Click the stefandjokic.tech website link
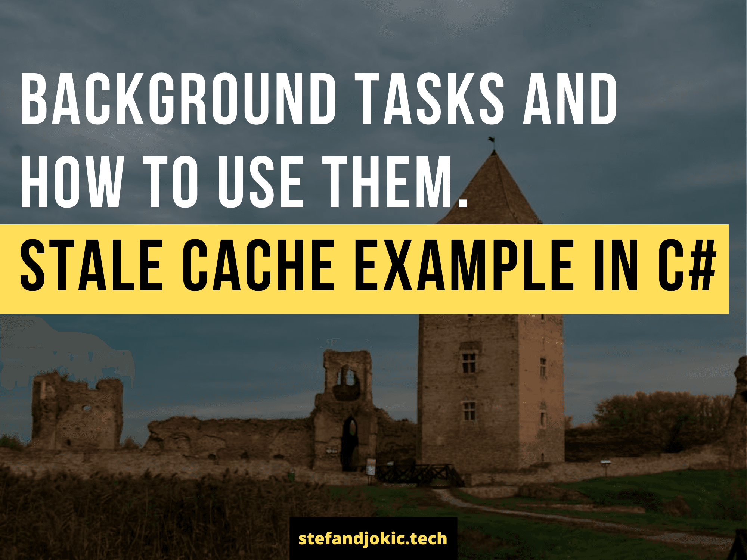 (x=373, y=539)
